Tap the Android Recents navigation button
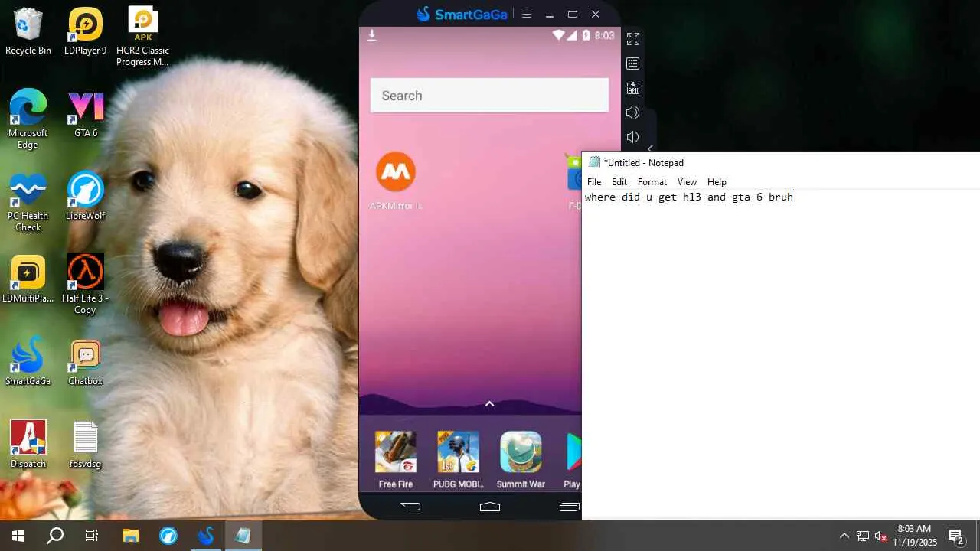The height and width of the screenshot is (551, 980). (570, 506)
